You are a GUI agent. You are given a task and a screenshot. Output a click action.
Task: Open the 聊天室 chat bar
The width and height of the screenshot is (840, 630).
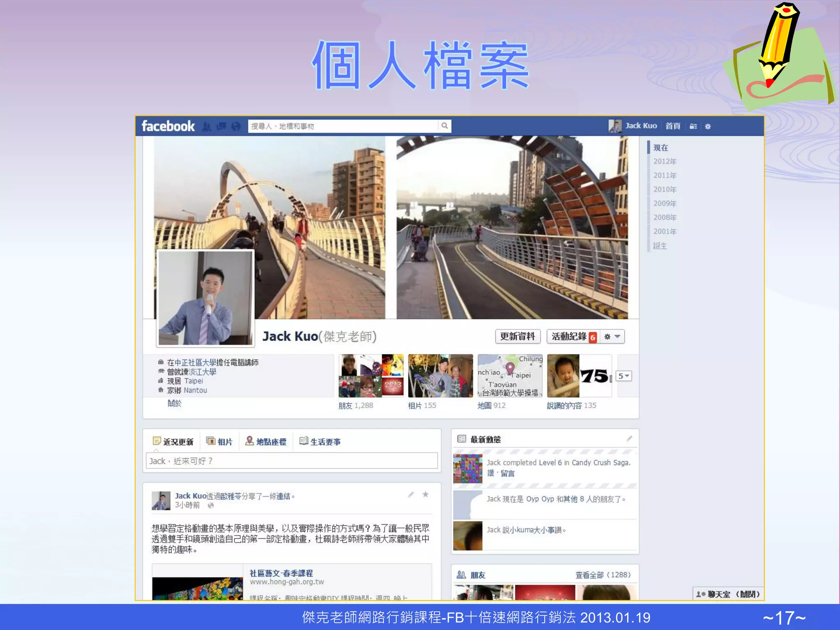(x=728, y=594)
